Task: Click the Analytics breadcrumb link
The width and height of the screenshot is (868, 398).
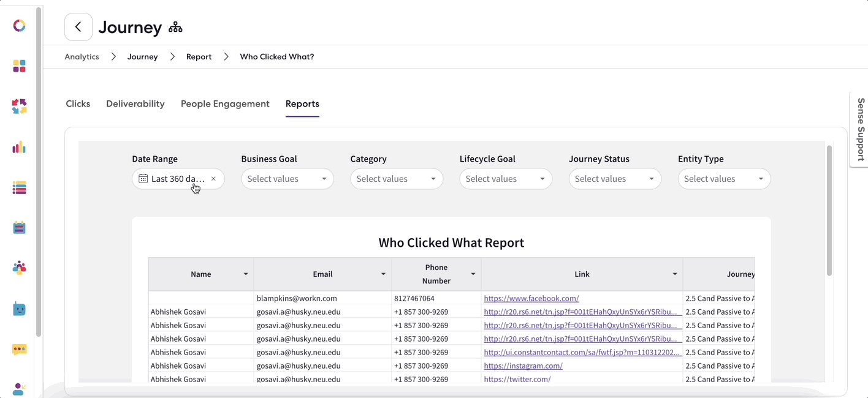Action: click(x=82, y=56)
